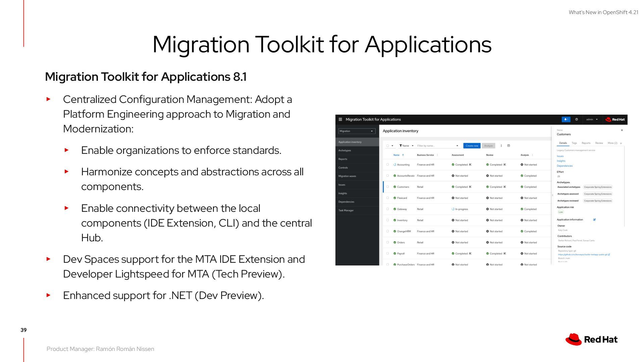Click the notifications bell icon
This screenshot has height=362, width=644.
click(566, 119)
